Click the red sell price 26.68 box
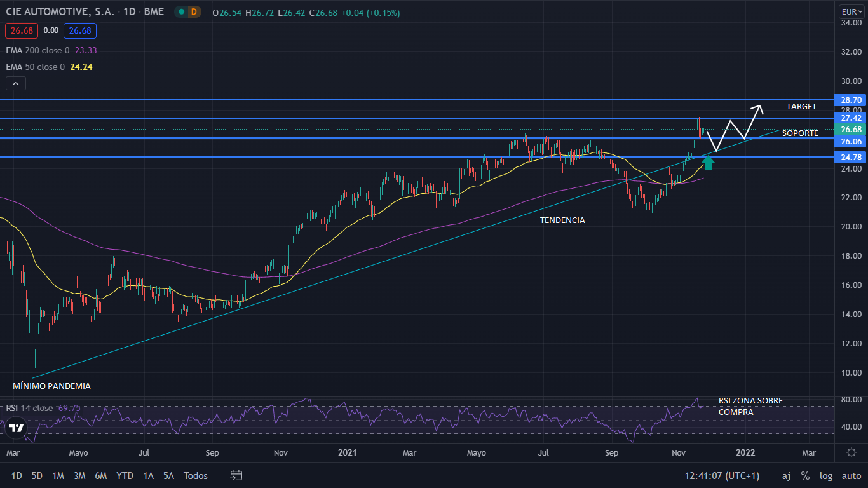Viewport: 868px width, 488px height. (22, 30)
